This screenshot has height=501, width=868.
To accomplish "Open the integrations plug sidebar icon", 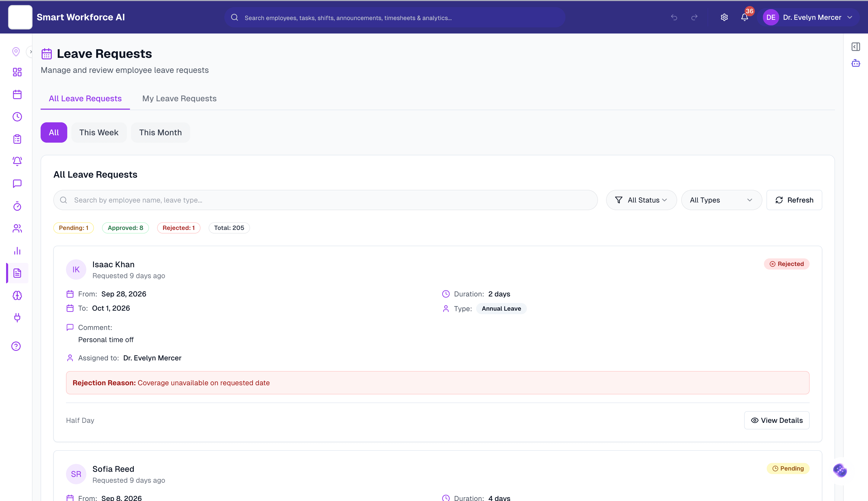I will [x=17, y=318].
